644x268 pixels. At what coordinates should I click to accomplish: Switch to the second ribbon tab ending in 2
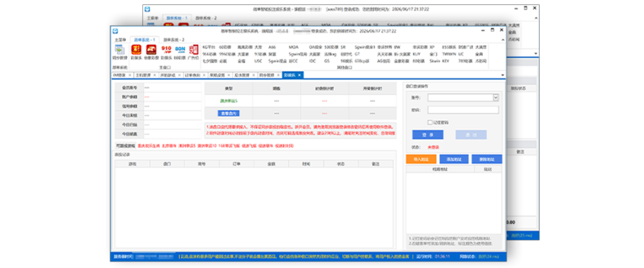pos(174,40)
